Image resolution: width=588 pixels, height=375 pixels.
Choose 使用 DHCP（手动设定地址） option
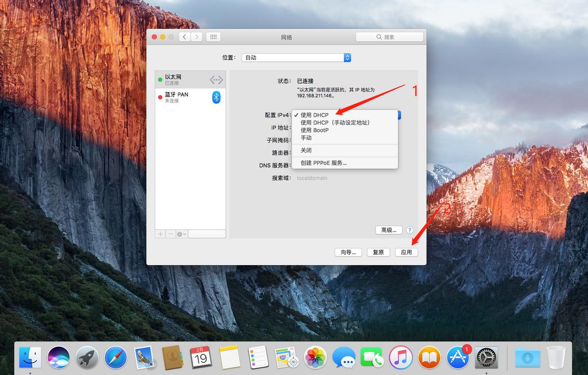[x=335, y=123]
